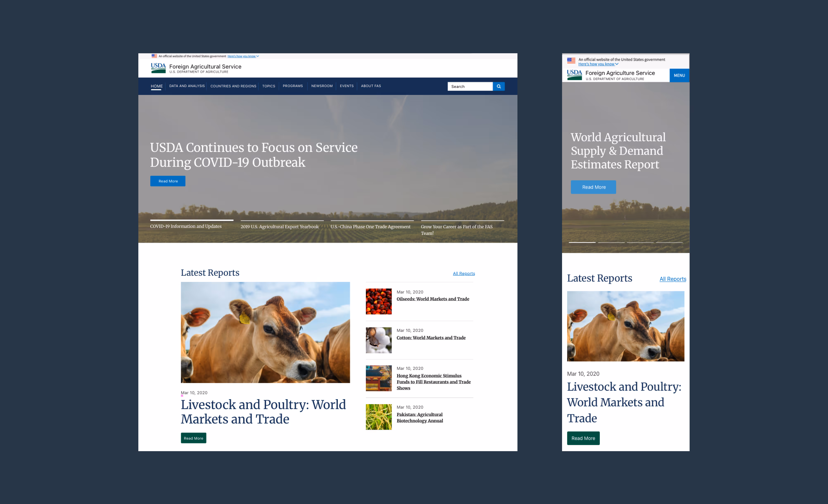The image size is (828, 504).
Task: Expand mobile "Here's how you know" banner
Action: coord(598,64)
